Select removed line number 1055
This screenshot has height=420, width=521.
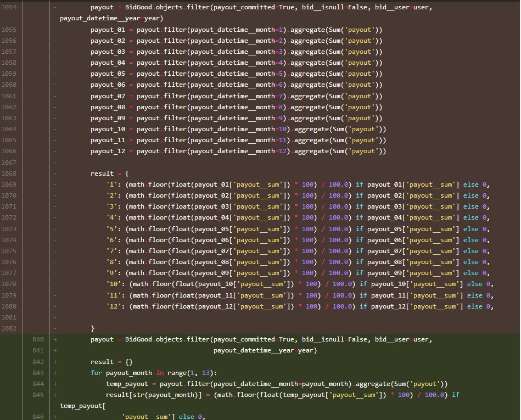(x=9, y=30)
